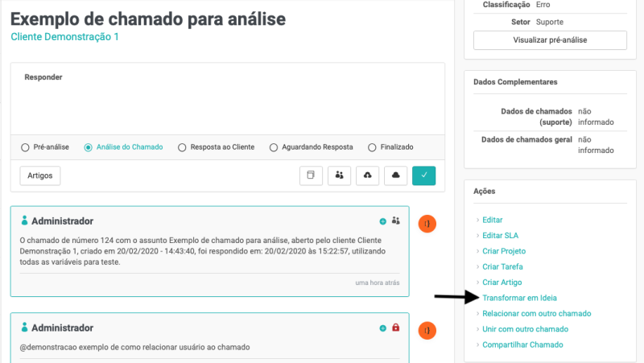This screenshot has width=644, height=363.
Task: Click Relacionar com outro chamado link
Action: point(536,313)
